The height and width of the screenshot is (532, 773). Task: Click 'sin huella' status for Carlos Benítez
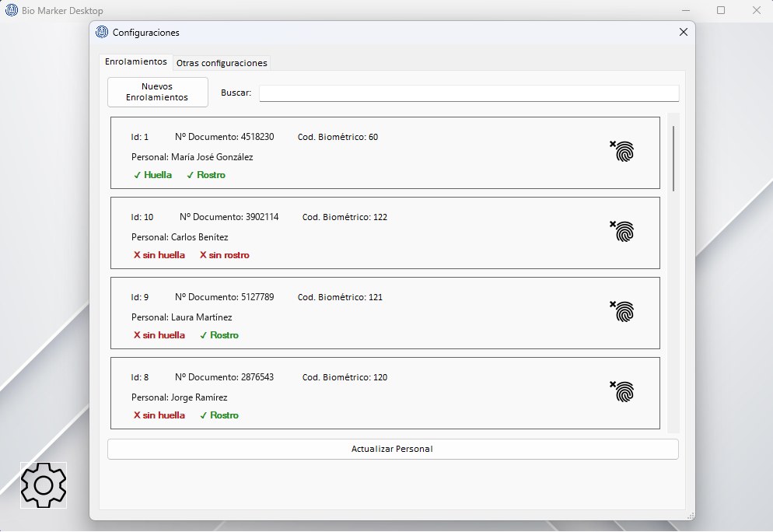[159, 255]
